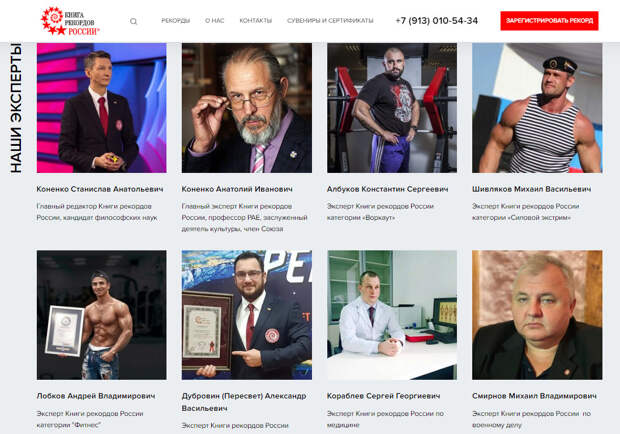Select Сувениры и сертификаты in navigation
This screenshot has height=434, width=620.
coord(330,21)
